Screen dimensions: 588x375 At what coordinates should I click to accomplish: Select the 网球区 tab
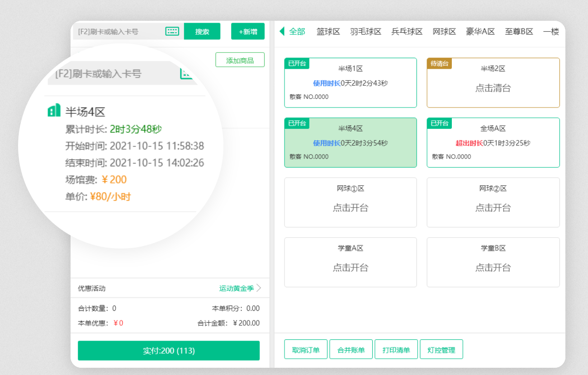pyautogui.click(x=444, y=31)
